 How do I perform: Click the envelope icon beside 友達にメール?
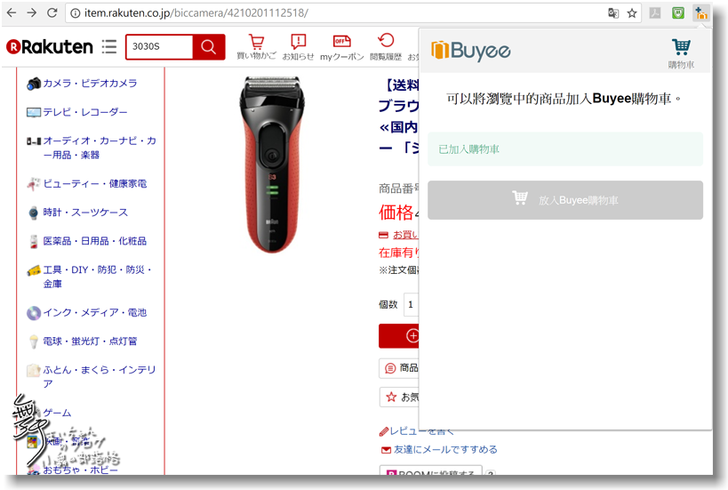coord(386,450)
